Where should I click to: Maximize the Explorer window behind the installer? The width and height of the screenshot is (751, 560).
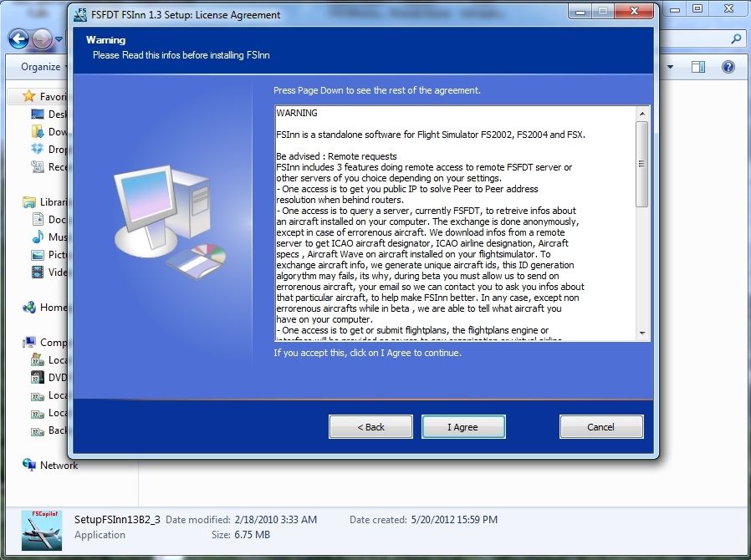click(x=697, y=8)
